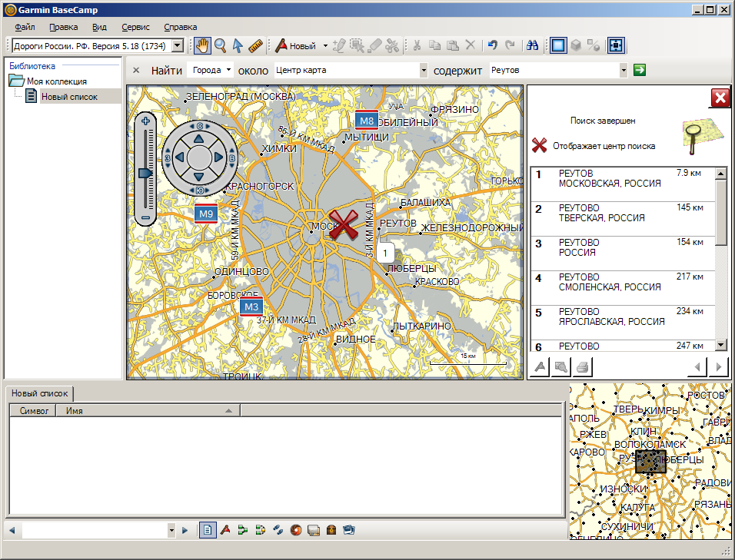Switch to the Новый список tab
The width and height of the screenshot is (735, 560).
[x=39, y=393]
